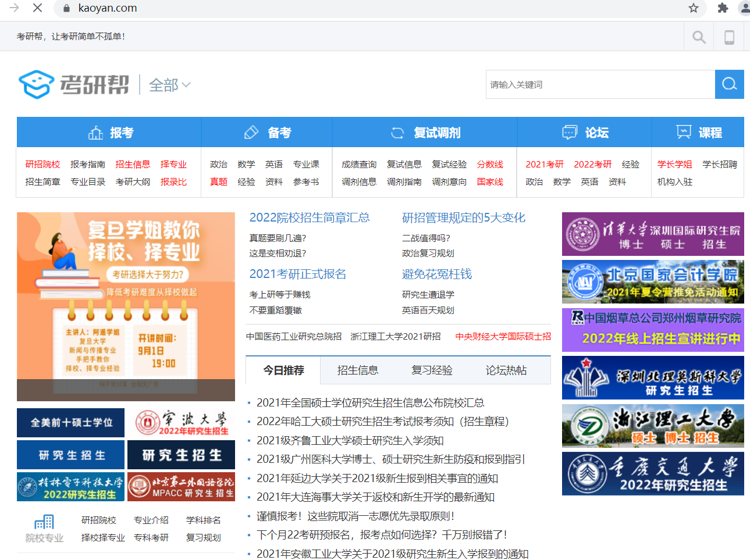The height and width of the screenshot is (560, 750).
Task: Open the 调剂意向 link
Action: [x=449, y=182]
